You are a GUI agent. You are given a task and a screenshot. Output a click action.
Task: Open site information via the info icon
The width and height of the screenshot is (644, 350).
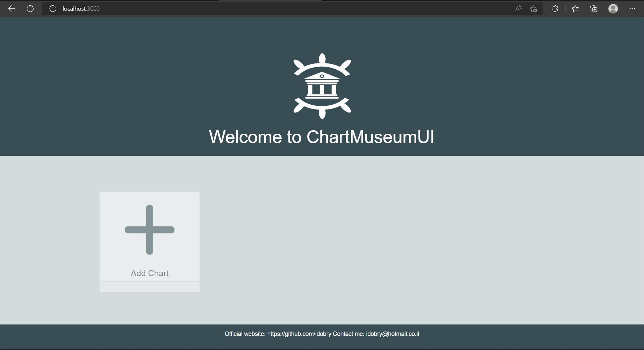pyautogui.click(x=53, y=9)
